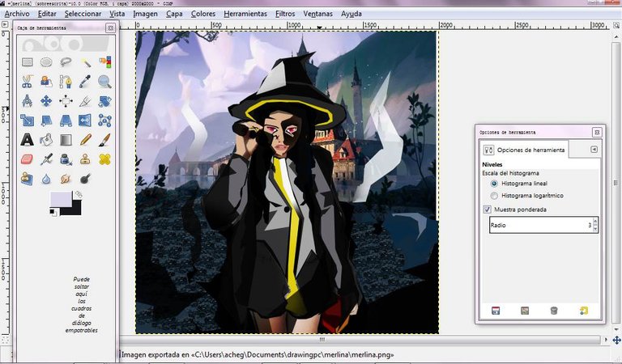Select the Zoom magnifier tool
Viewport: 622px width, 364px height.
point(104,82)
